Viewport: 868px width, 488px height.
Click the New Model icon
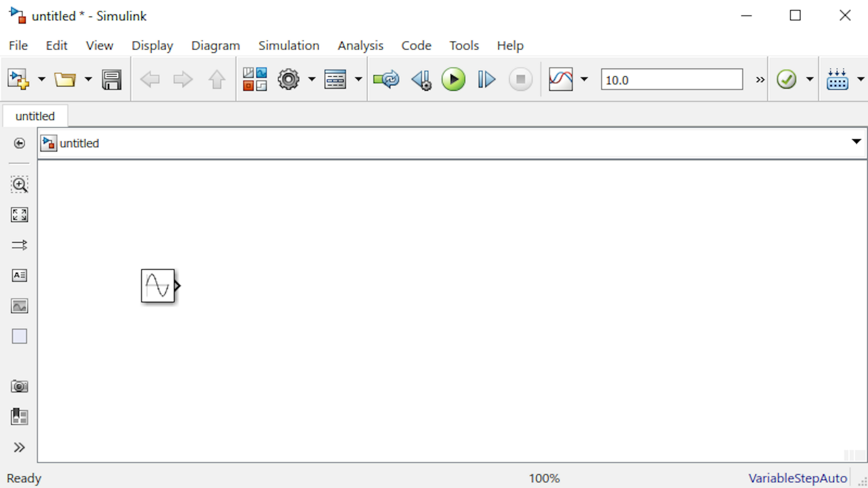[x=19, y=80]
